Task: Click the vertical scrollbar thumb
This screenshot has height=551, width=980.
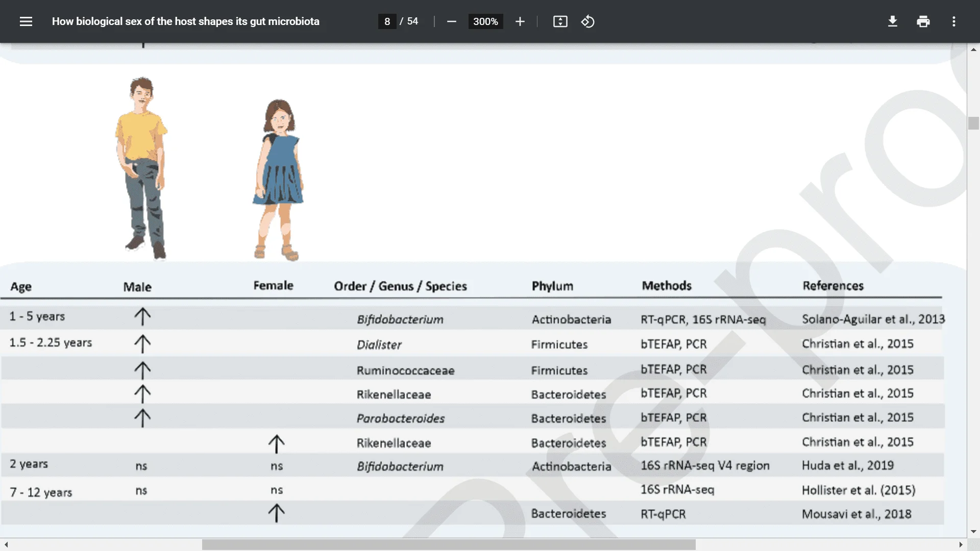Action: (x=973, y=123)
